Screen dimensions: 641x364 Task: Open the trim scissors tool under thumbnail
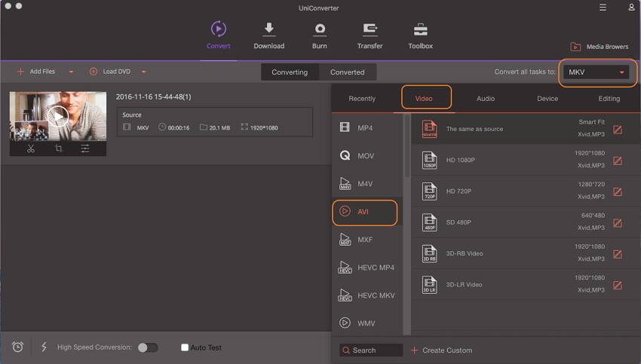31,148
